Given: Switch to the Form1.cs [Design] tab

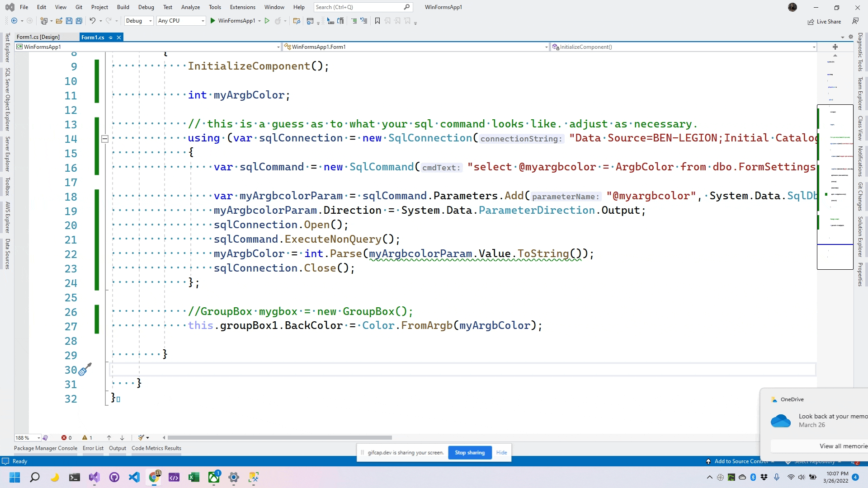Looking at the screenshot, I should pos(38,37).
